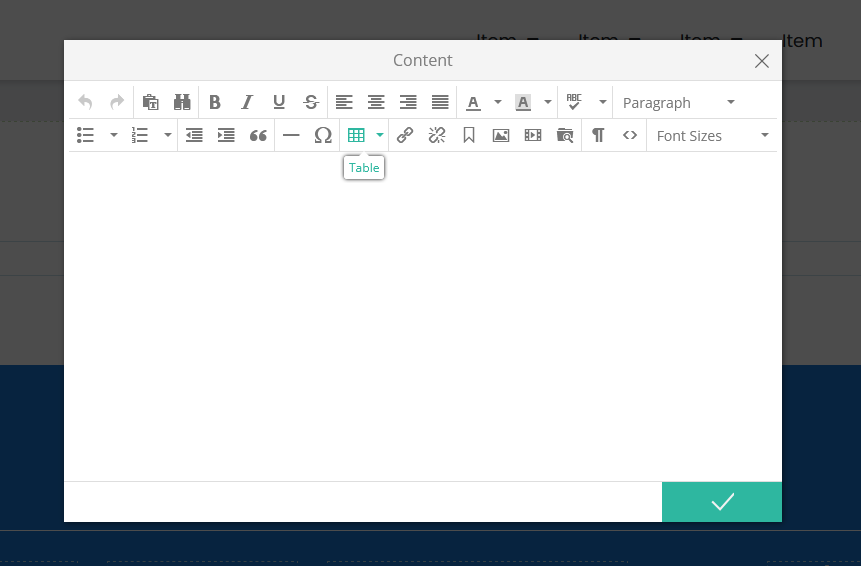Remove link icon
The height and width of the screenshot is (566, 861).
pyautogui.click(x=437, y=135)
